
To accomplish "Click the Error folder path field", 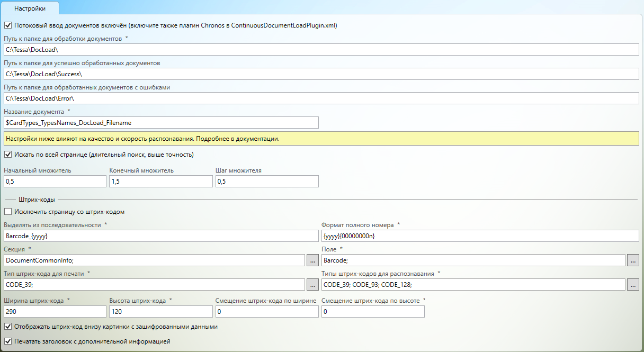I will [321, 98].
